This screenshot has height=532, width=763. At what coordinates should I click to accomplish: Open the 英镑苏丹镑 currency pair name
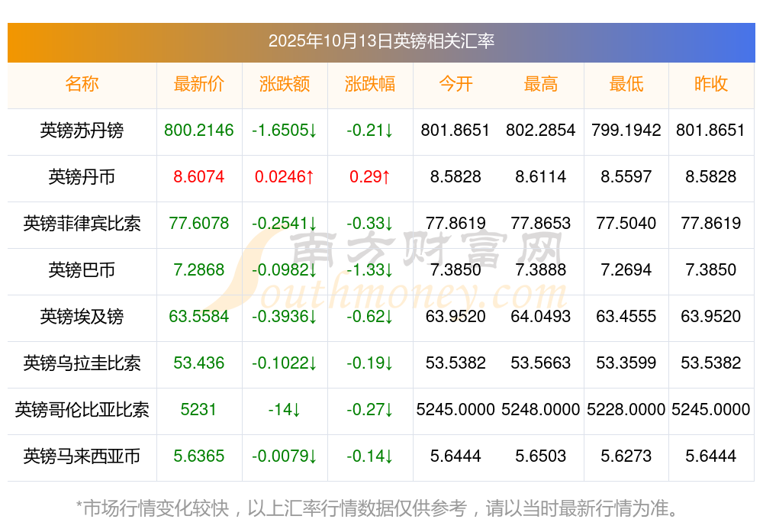pos(82,131)
